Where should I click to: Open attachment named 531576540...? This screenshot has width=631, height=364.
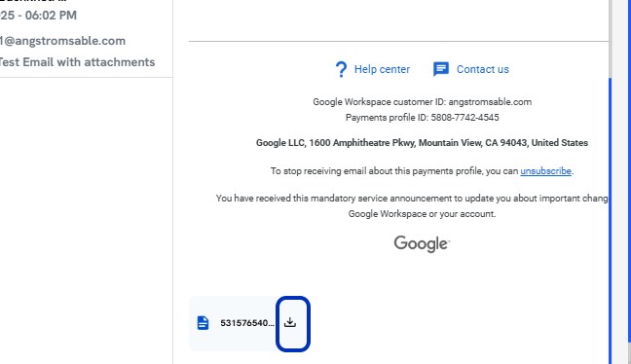pos(246,323)
